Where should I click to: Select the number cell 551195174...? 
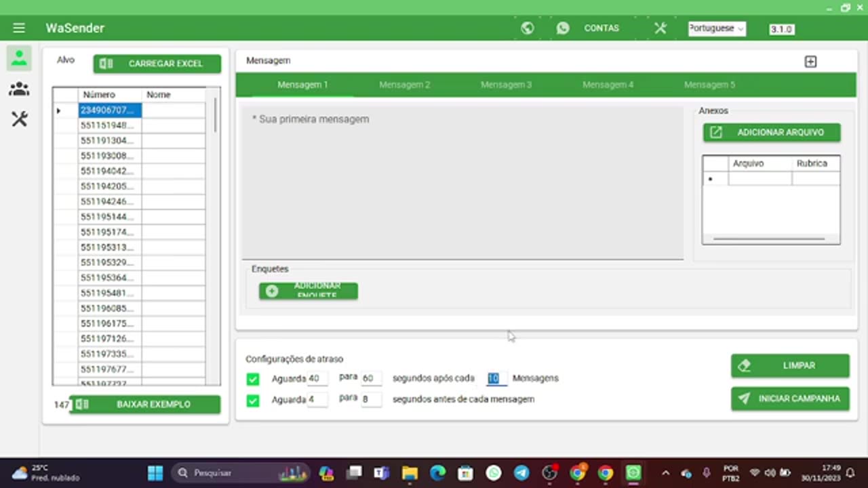tap(110, 232)
